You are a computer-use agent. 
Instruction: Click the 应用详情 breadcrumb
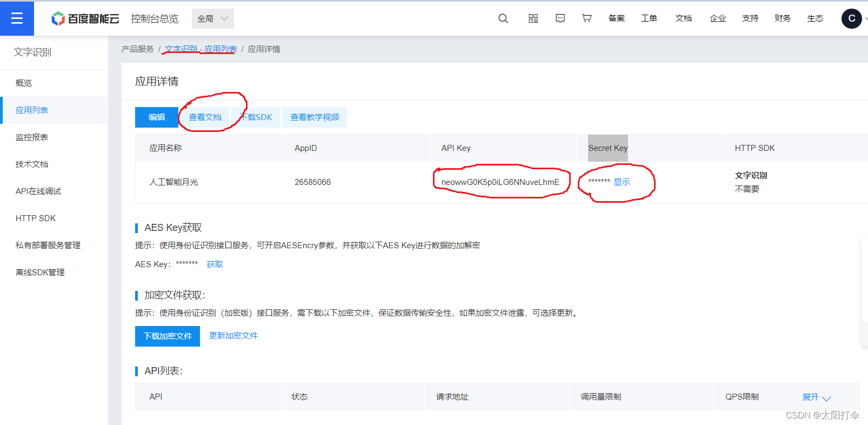(264, 49)
